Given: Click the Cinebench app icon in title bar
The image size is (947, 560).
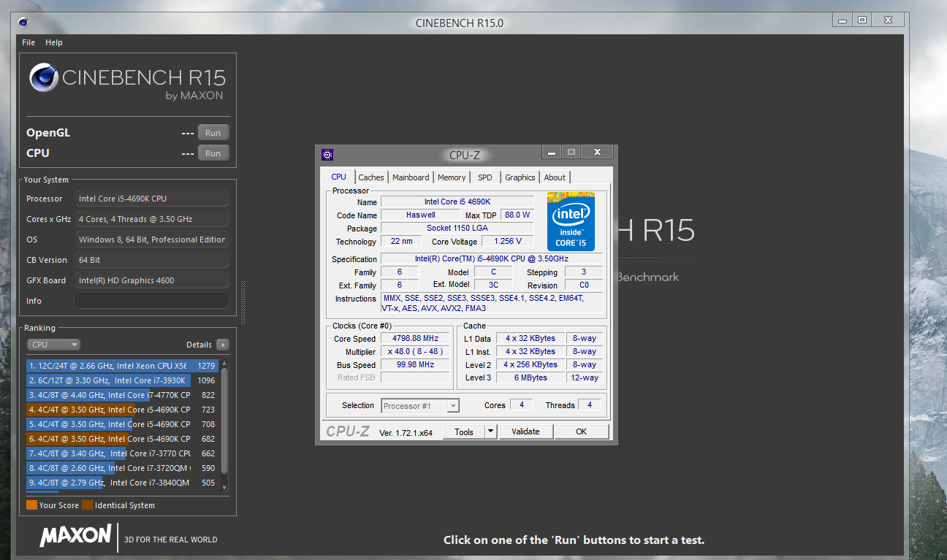Looking at the screenshot, I should [23, 22].
